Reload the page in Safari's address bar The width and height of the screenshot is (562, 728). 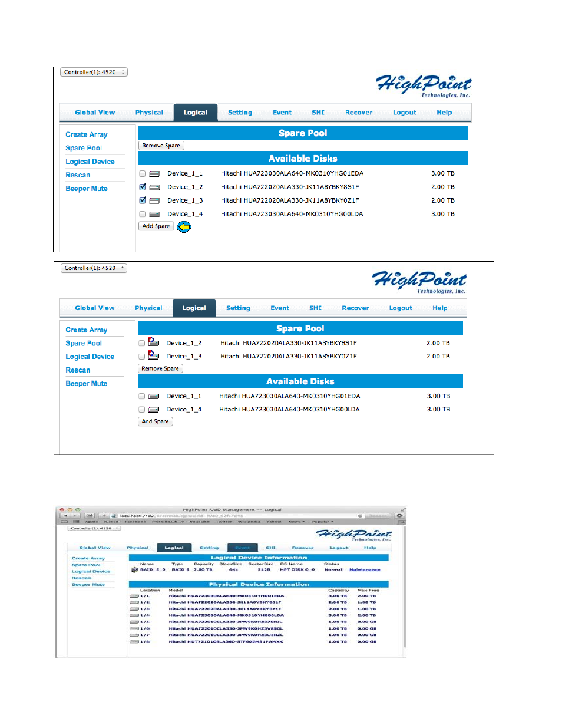pos(360,515)
